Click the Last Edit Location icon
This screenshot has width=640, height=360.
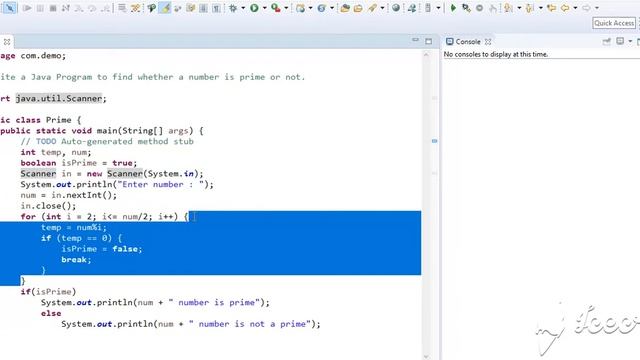(x=551, y=8)
